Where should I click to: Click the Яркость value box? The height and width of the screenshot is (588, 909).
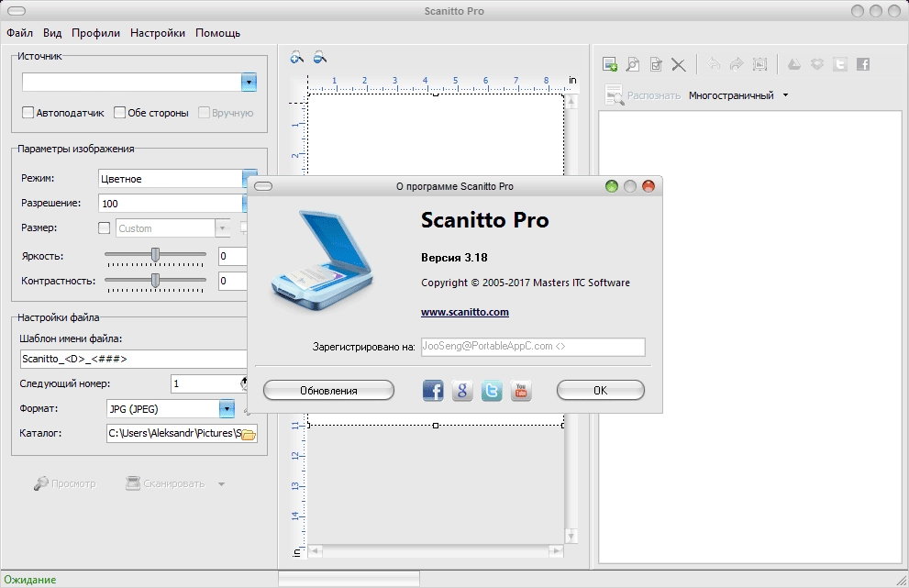point(233,256)
